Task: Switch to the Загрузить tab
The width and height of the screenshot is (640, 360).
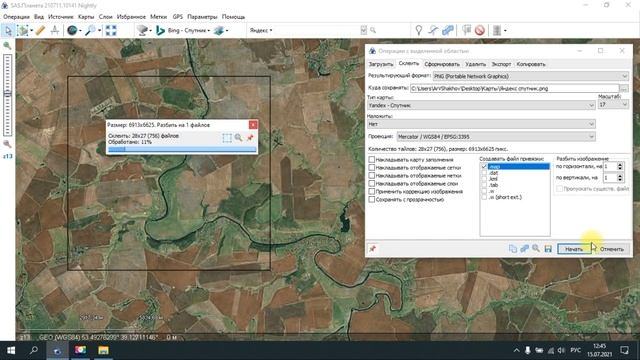Action: coord(380,64)
